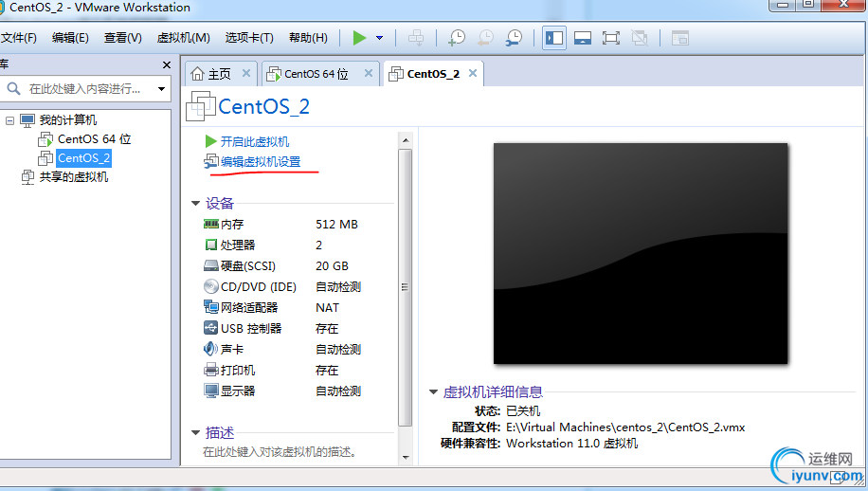Click the device list scrollbar up arrow
Screen dimensions: 868x491
[x=406, y=140]
